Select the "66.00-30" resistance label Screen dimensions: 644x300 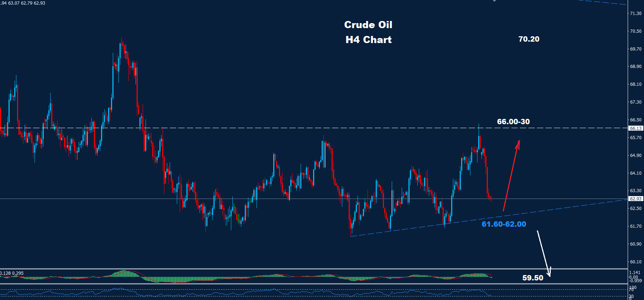tap(513, 122)
